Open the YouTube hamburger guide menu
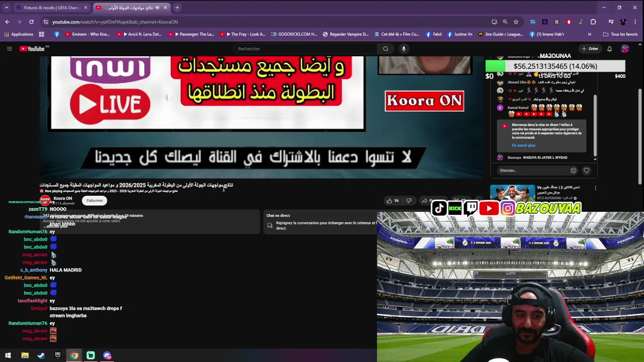 pos(9,49)
